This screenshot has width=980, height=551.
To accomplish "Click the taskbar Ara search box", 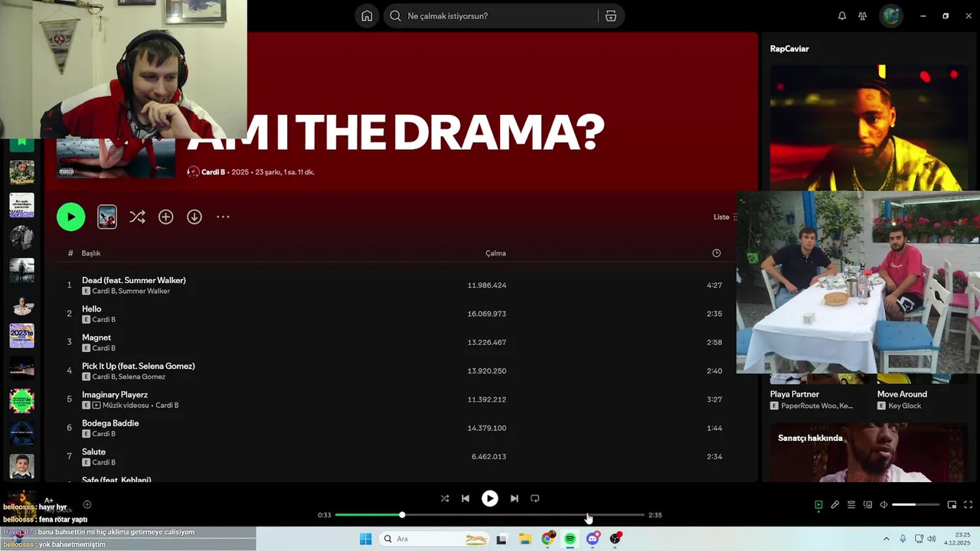I will click(x=435, y=539).
